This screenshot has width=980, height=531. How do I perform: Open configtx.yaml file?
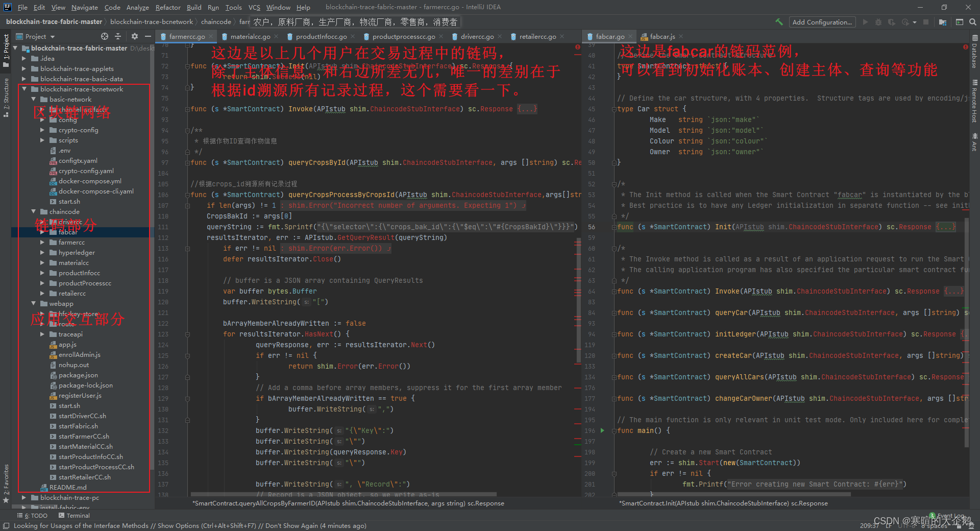click(78, 161)
